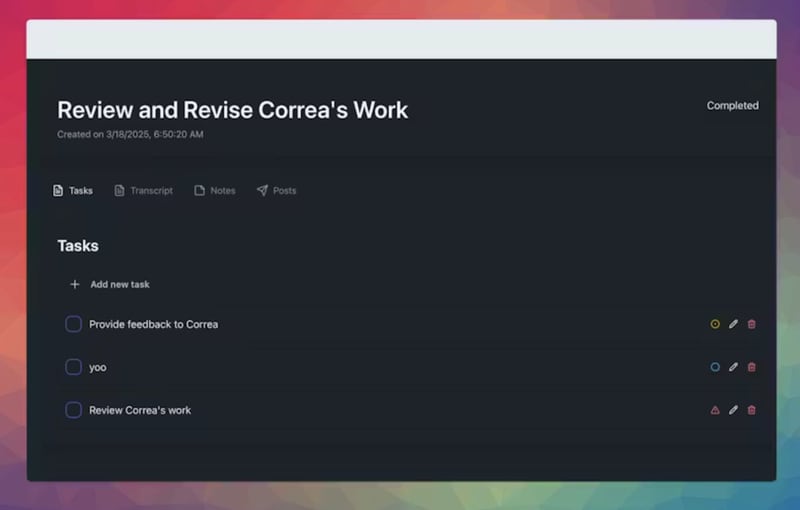800x510 pixels.
Task: Edit the yoo task with pencil icon
Action: tap(733, 367)
